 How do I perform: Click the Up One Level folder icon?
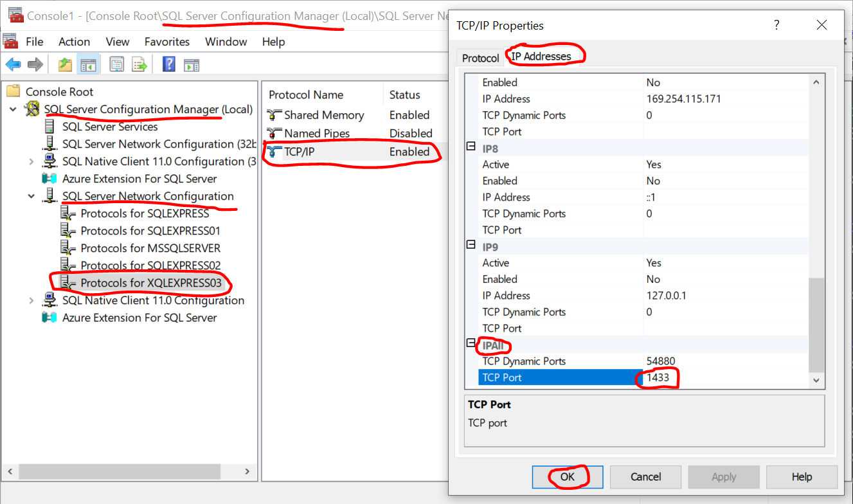(65, 64)
